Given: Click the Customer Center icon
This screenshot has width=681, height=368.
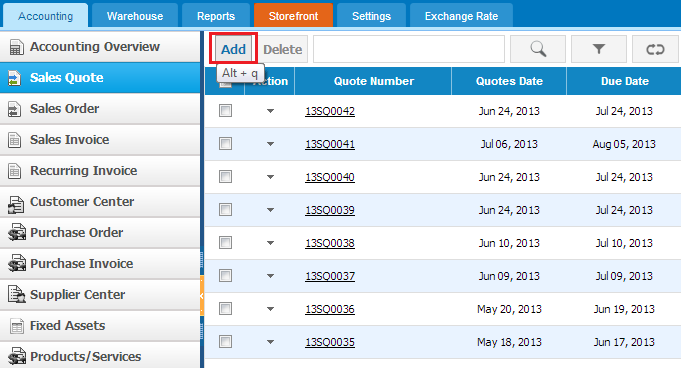Looking at the screenshot, I should point(16,204).
